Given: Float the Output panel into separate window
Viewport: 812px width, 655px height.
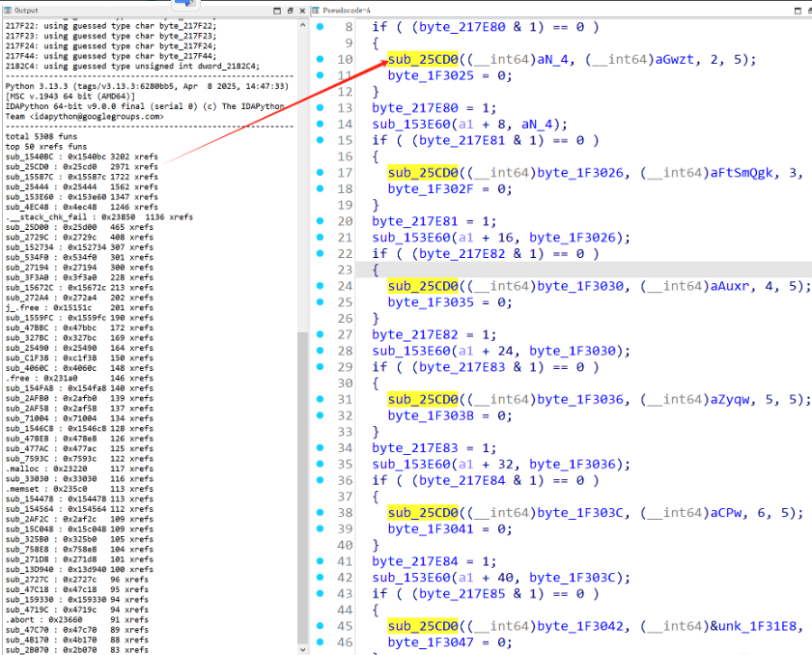Looking at the screenshot, I should [290, 11].
